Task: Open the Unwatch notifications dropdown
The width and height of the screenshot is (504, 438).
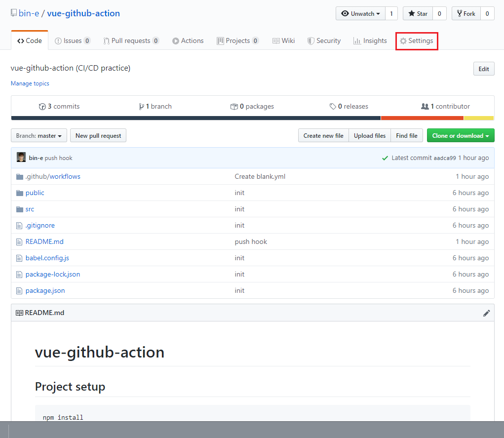Action: (360, 13)
